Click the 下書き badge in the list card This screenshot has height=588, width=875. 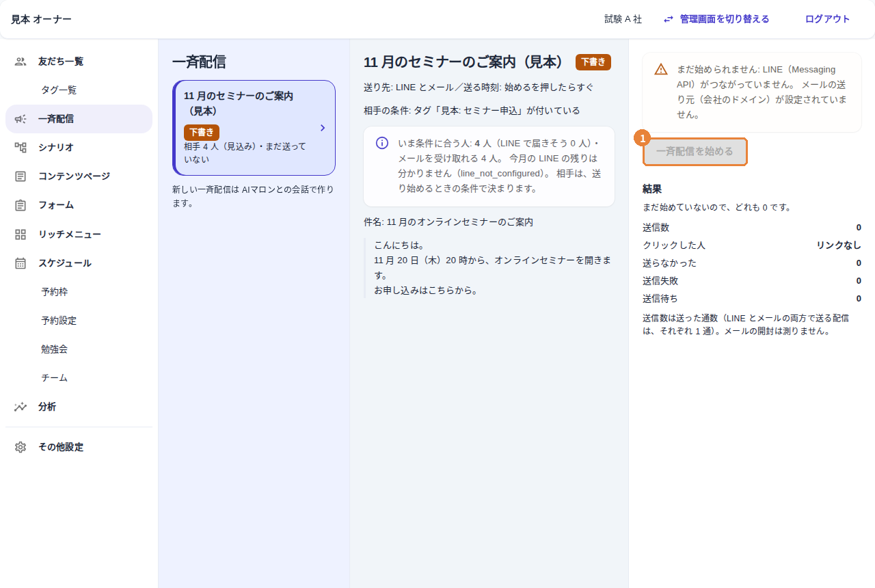202,133
